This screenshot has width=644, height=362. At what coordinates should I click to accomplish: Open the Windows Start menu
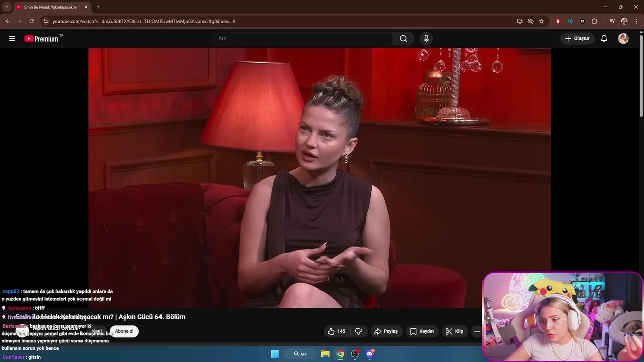275,354
